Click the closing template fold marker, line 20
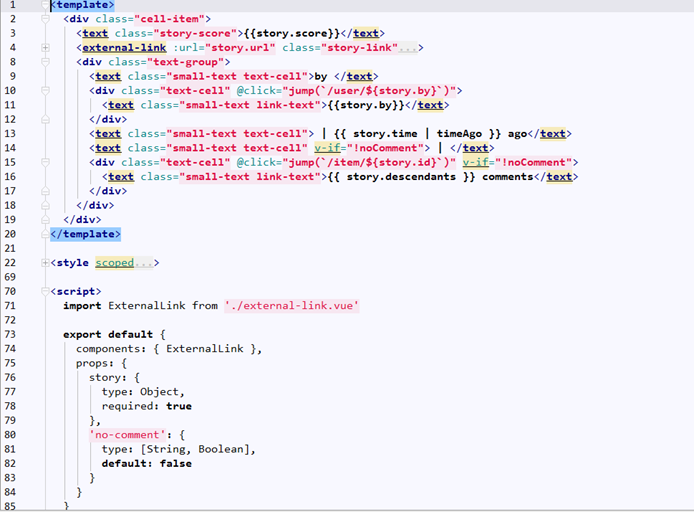The image size is (694, 512). tap(45, 234)
